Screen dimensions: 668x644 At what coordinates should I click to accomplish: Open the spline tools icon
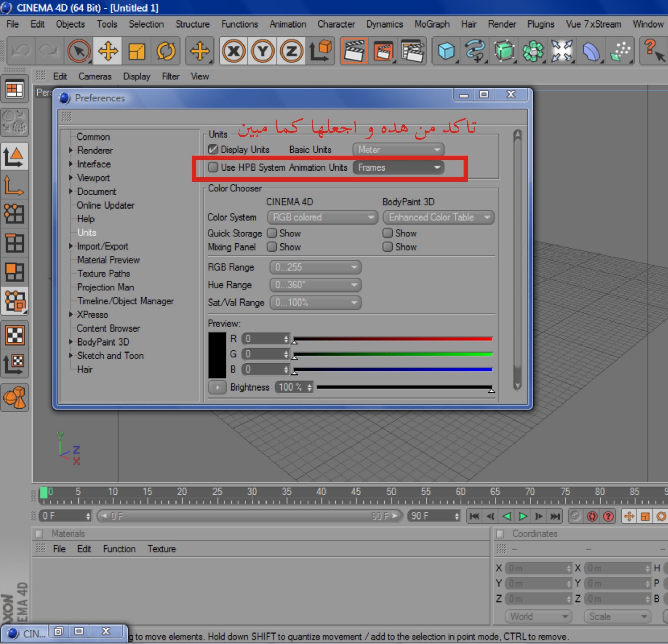475,51
